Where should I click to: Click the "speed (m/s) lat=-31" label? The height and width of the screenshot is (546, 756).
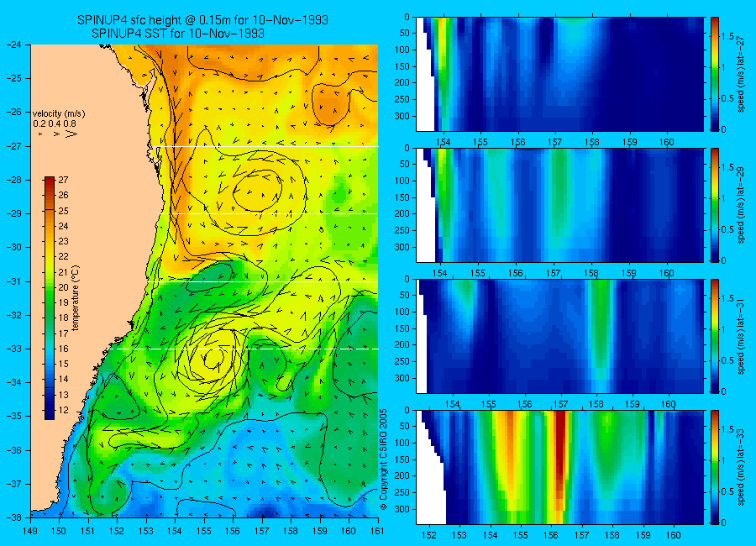[741, 336]
